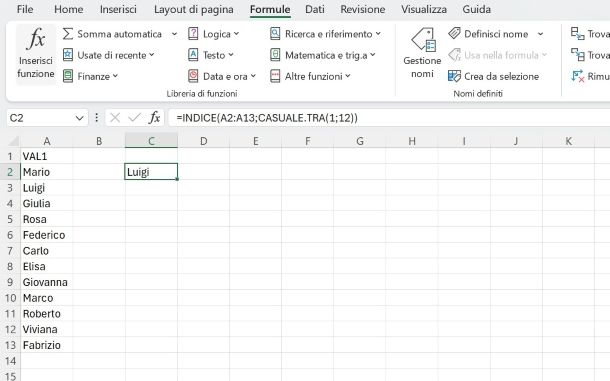The height and width of the screenshot is (381, 610).
Task: Select the cell containing Federico
Action: pos(47,235)
